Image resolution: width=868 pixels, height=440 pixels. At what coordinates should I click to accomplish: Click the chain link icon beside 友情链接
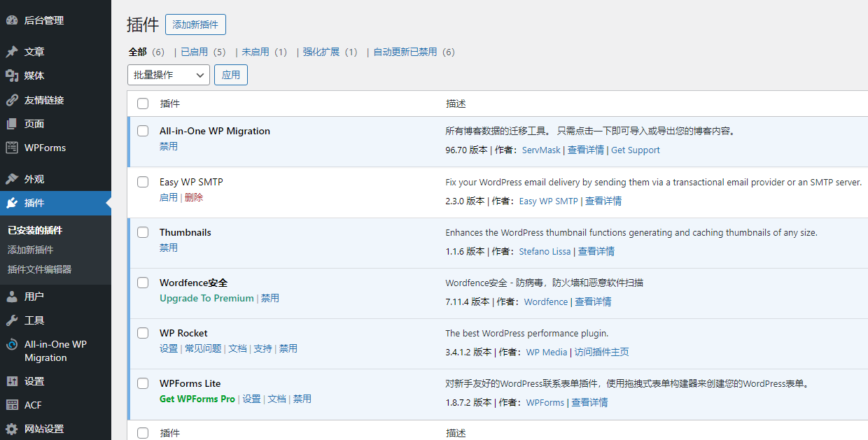pos(12,100)
